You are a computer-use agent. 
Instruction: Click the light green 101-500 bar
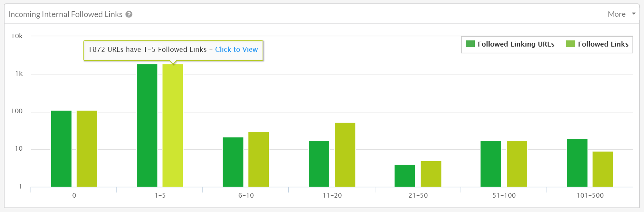tap(603, 169)
